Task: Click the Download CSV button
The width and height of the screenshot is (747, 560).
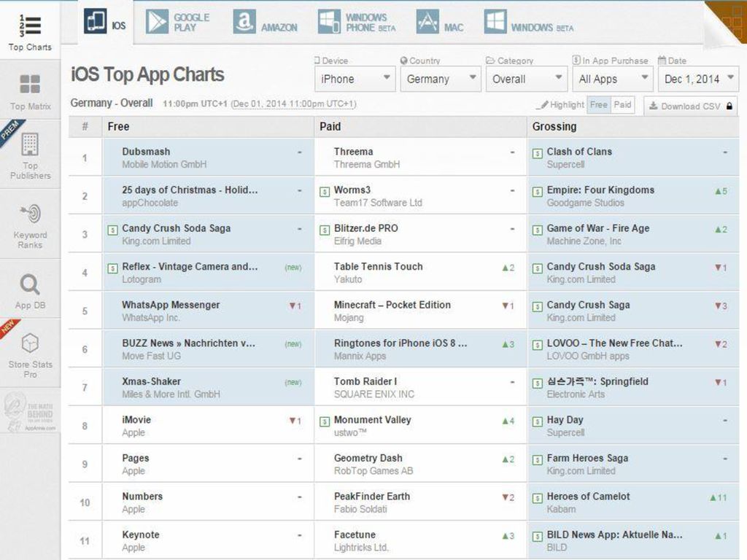Action: click(691, 106)
